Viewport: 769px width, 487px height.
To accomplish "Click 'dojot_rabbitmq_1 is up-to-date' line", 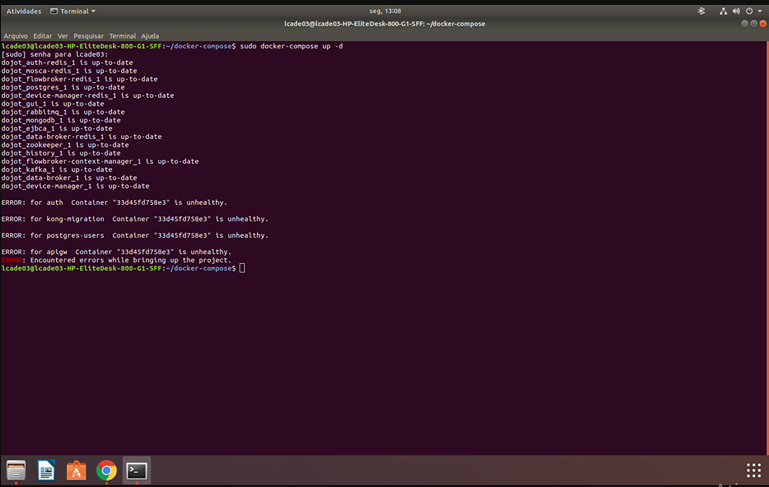I will (63, 112).
